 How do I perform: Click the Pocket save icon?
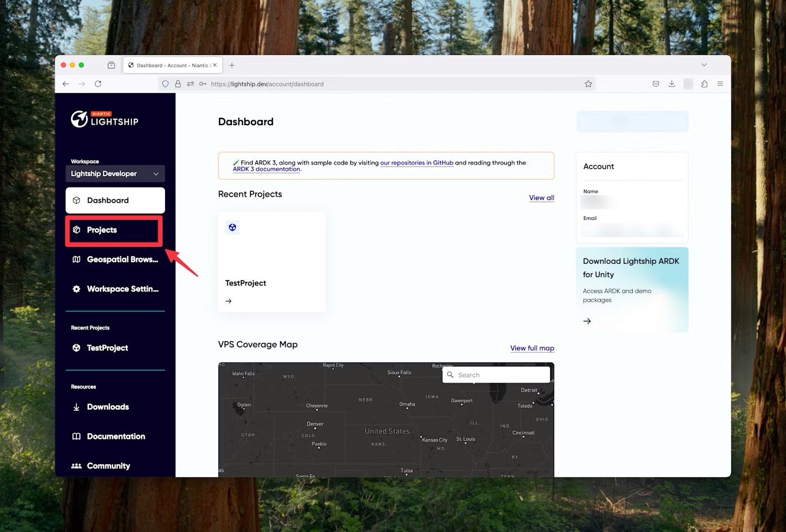[656, 84]
